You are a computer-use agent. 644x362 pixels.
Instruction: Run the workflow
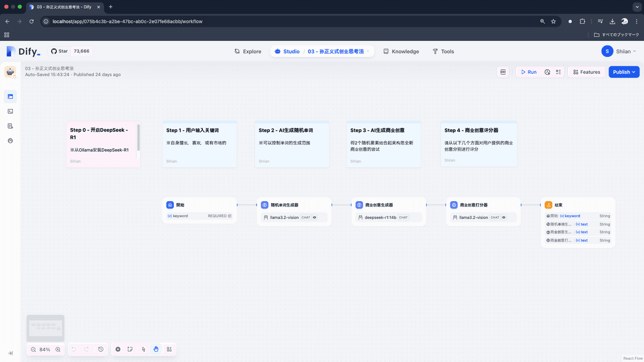[528, 72]
